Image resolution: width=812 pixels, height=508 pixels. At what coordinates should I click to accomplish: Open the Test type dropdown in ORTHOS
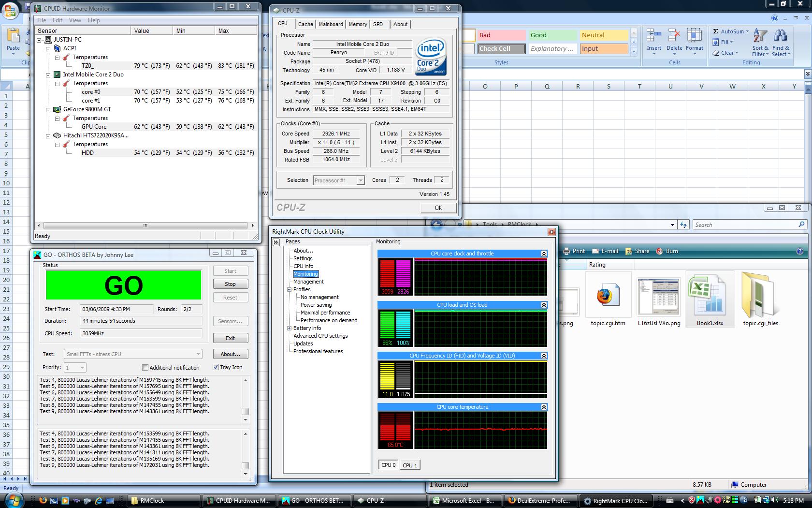tap(198, 354)
